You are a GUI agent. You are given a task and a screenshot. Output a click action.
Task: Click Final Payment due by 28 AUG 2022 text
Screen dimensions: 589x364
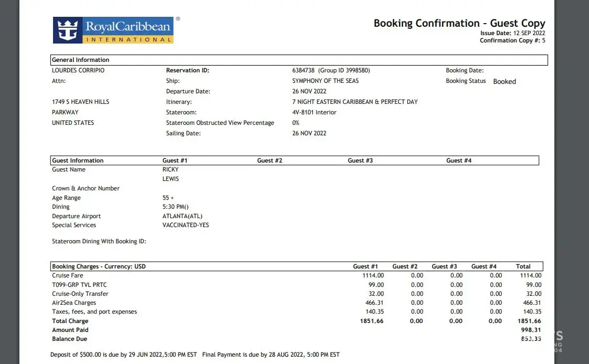271,355
